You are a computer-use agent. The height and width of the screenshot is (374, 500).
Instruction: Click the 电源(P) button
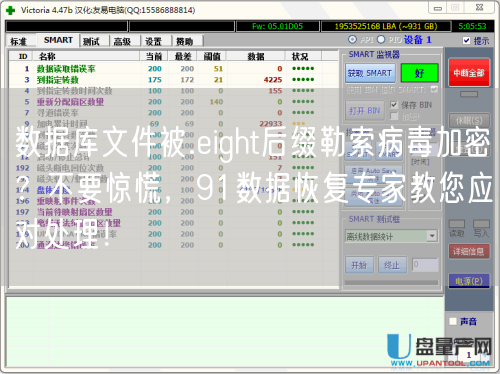[x=469, y=281]
